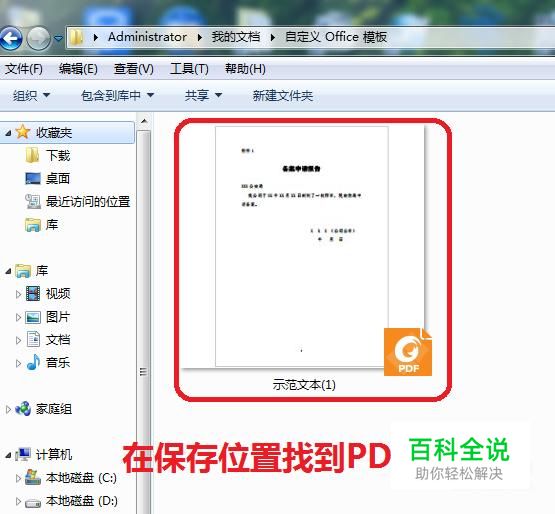555x514 pixels.
Task: Select the 视频 library
Action: click(58, 293)
